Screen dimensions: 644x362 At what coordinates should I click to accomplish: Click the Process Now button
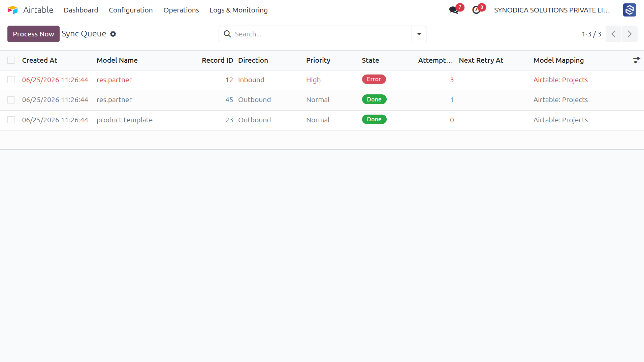[x=33, y=34]
